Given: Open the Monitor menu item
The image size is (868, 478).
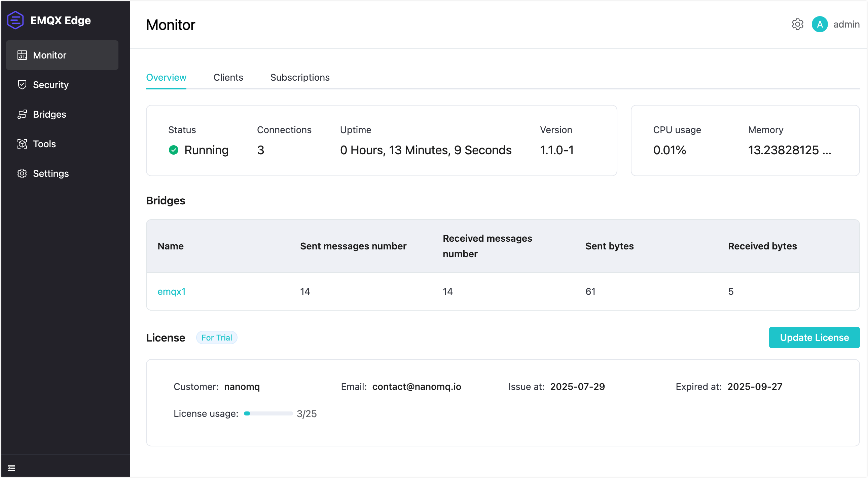Looking at the screenshot, I should pyautogui.click(x=62, y=55).
